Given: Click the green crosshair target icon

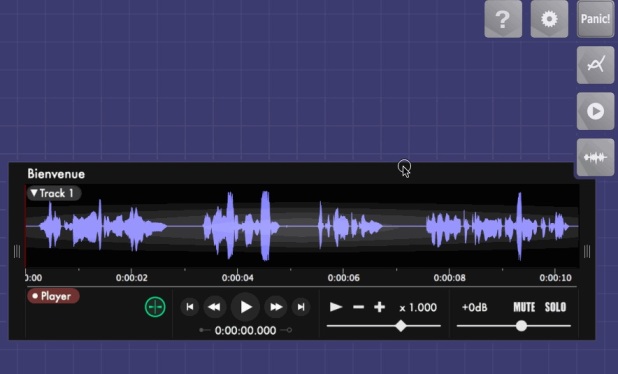Looking at the screenshot, I should pos(155,307).
